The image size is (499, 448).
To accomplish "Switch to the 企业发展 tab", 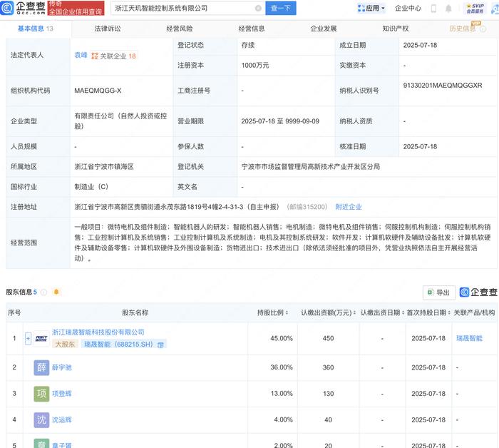I will pyautogui.click(x=324, y=29).
